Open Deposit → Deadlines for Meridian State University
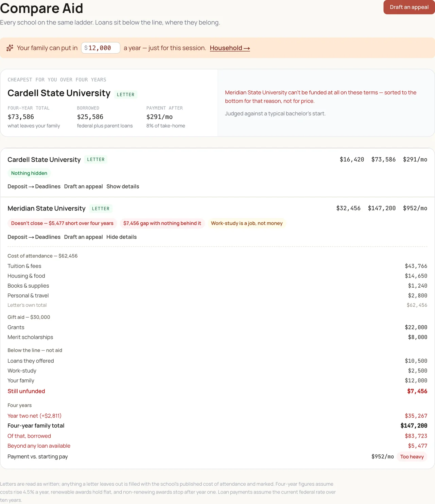 [x=34, y=237]
